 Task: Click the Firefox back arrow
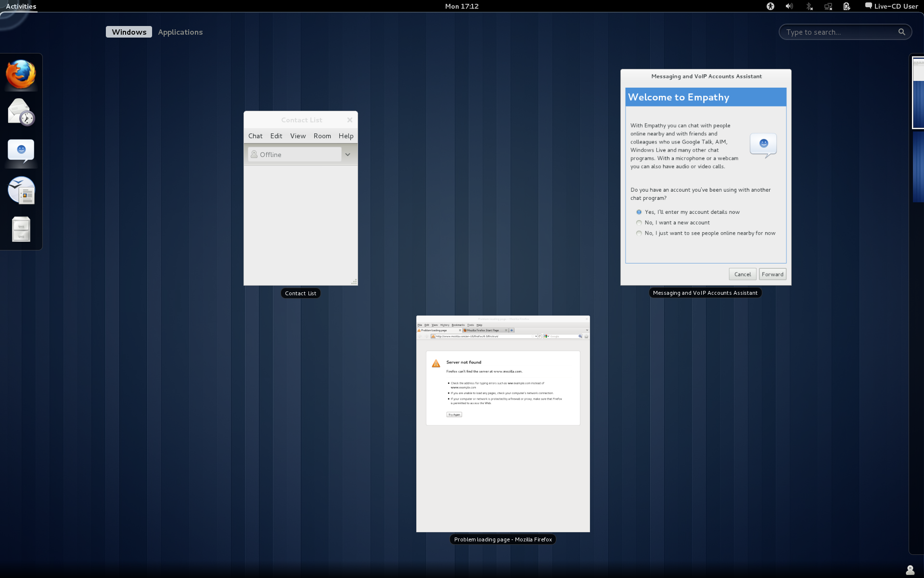coord(420,336)
